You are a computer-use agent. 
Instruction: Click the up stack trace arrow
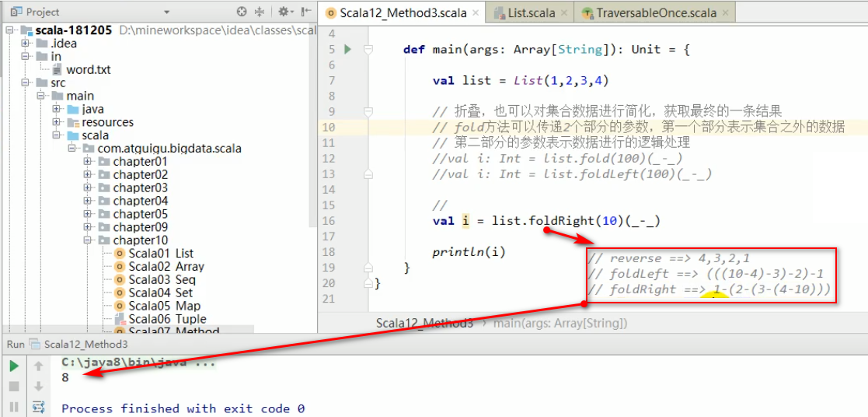(x=38, y=366)
